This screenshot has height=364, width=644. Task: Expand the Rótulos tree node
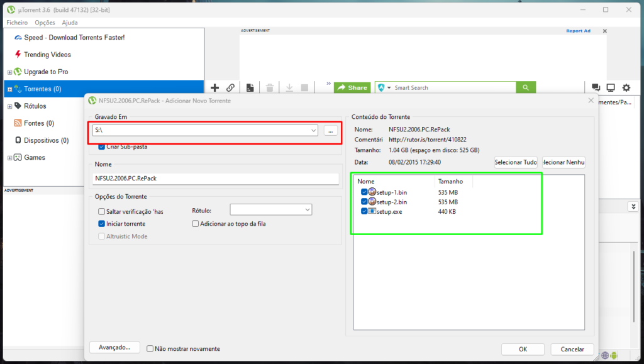[x=9, y=106]
